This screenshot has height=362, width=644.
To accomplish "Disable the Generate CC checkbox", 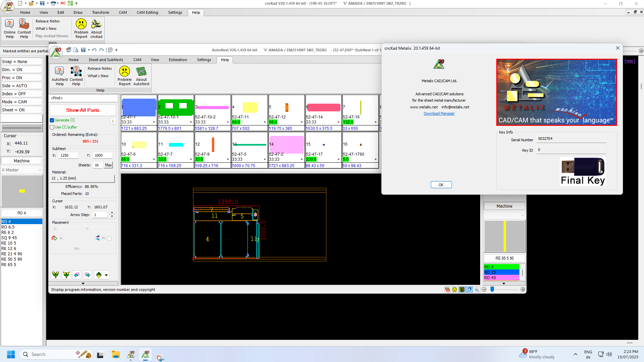I will (52, 120).
